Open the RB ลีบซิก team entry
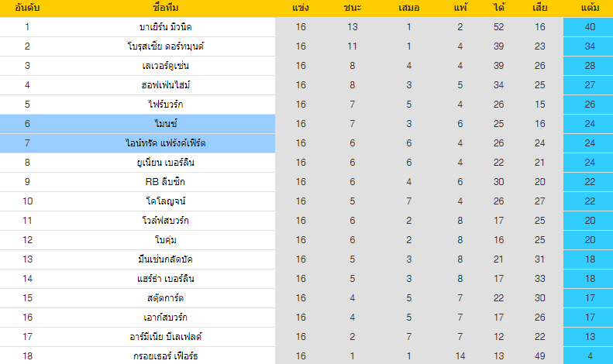Screen dimensions: 613x364 [x=165, y=181]
